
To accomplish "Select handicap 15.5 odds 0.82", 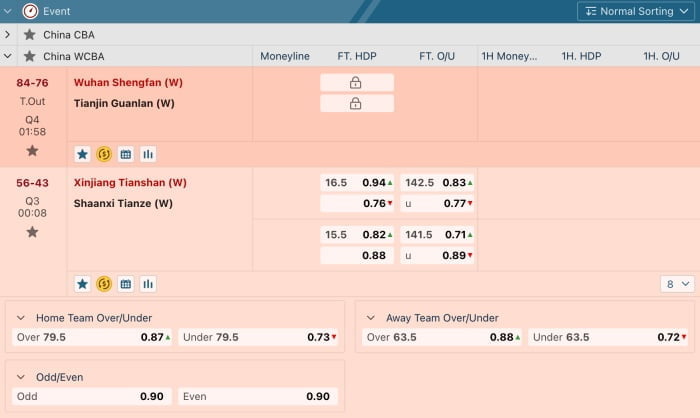I will click(357, 234).
